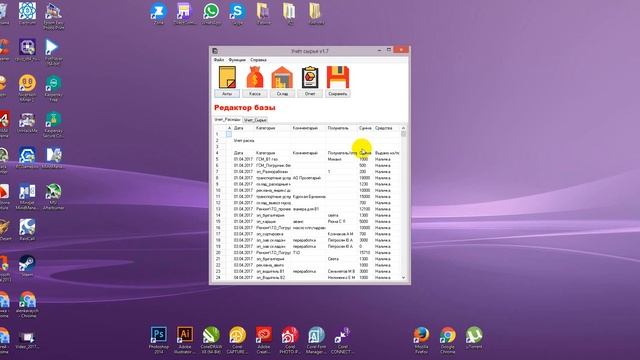This screenshot has height=360, width=640.
Task: Open Steam desktop shortcut
Action: coord(27,266)
